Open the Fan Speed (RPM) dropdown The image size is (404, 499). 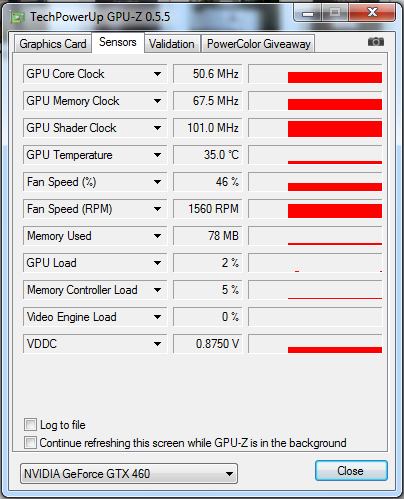tap(158, 209)
